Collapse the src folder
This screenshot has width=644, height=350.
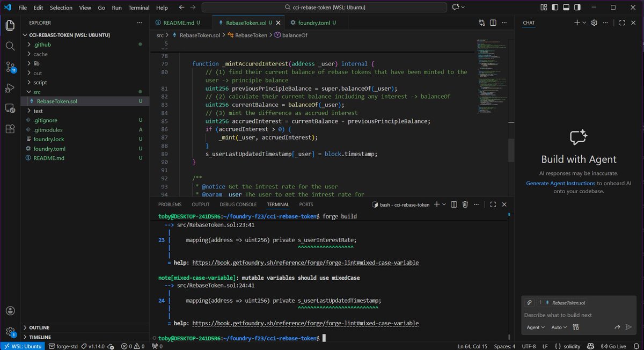click(85, 92)
